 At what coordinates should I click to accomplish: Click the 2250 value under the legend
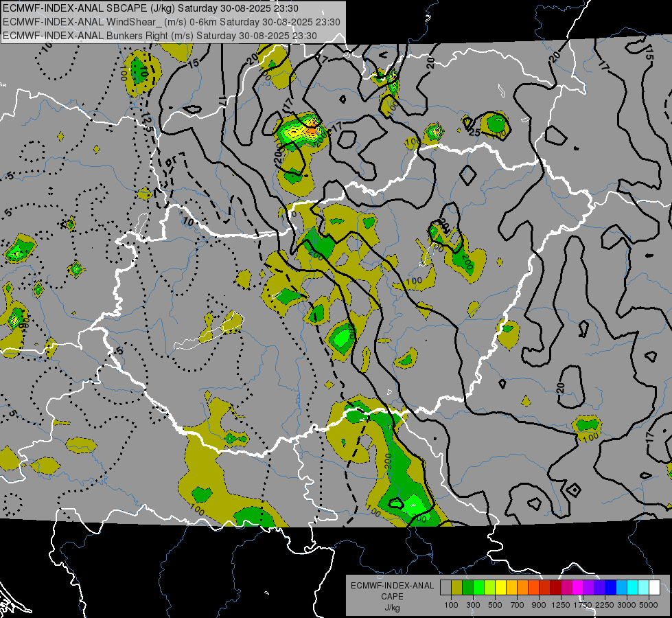[x=605, y=605]
